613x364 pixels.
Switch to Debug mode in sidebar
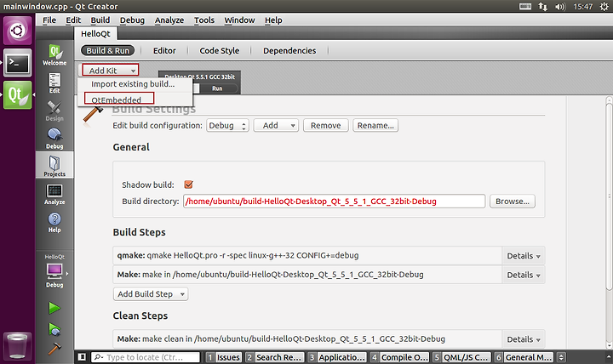point(54,139)
